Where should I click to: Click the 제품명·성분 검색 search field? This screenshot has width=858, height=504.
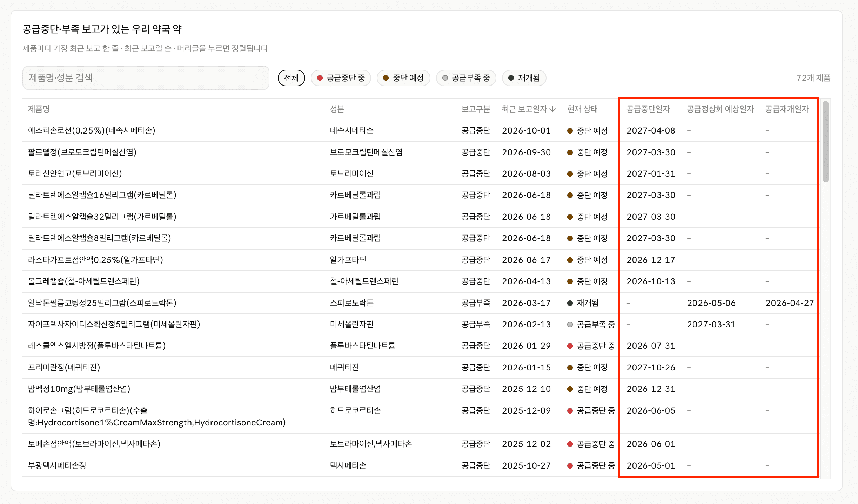pos(146,78)
